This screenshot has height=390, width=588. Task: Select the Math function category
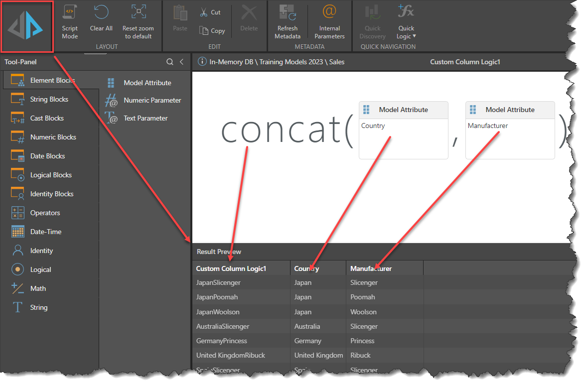pos(38,288)
